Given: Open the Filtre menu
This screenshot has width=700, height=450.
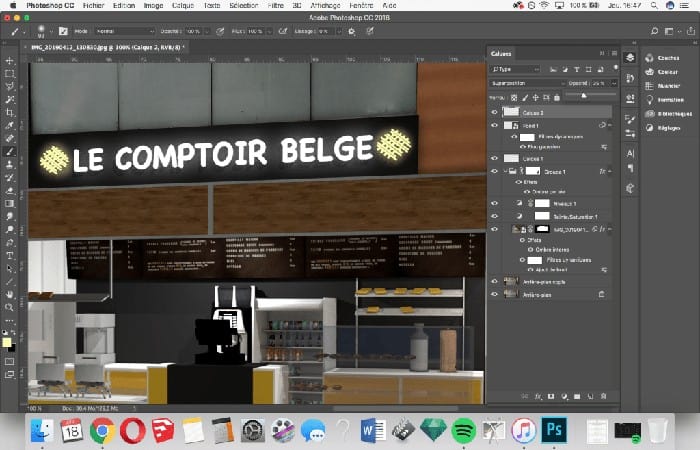Looking at the screenshot, I should 275,5.
